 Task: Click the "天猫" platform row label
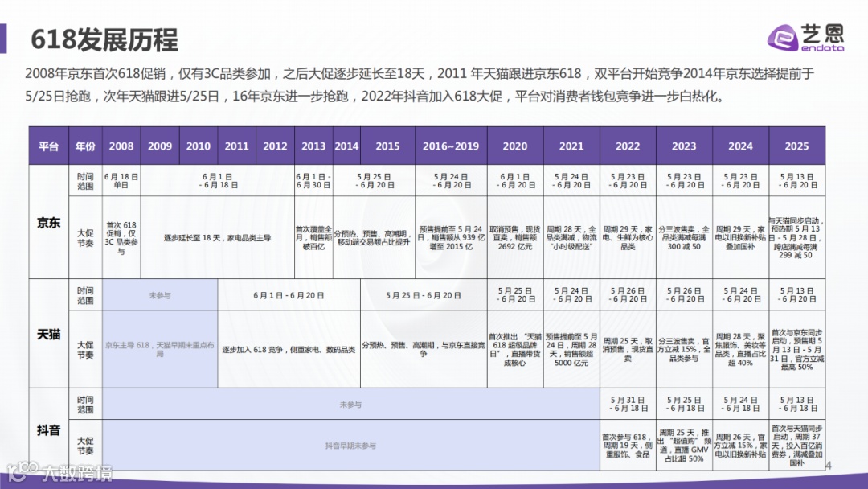(49, 334)
